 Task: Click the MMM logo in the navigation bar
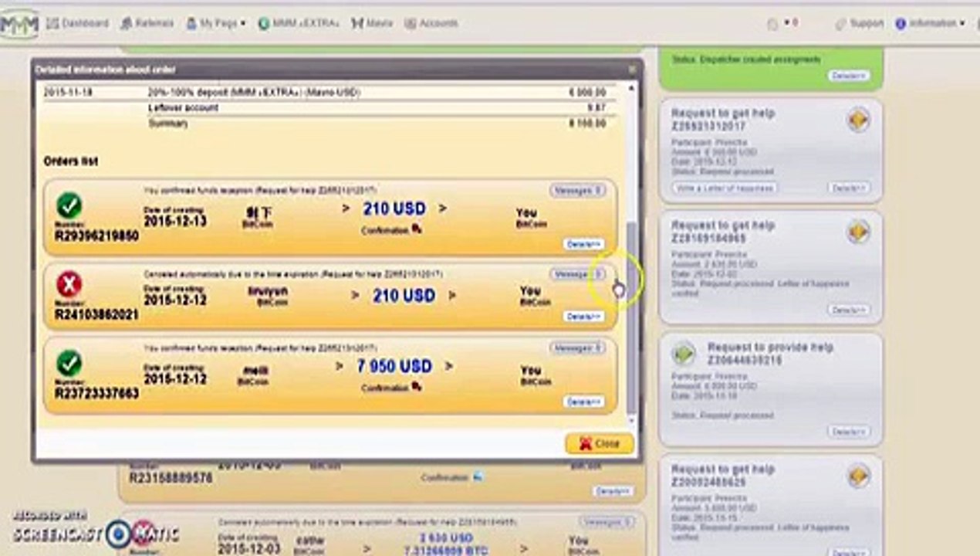19,24
